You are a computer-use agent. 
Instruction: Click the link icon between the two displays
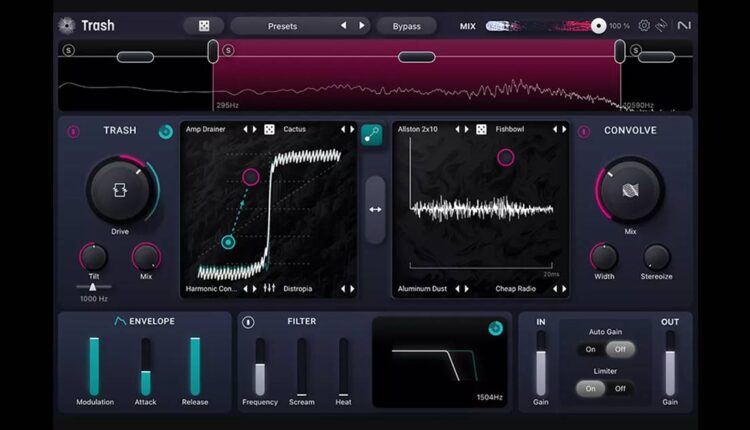(x=372, y=135)
